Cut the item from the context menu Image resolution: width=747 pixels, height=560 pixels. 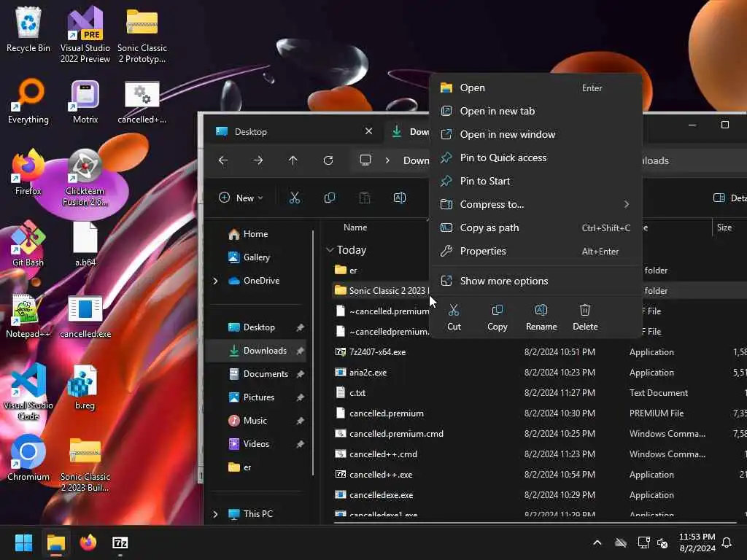click(x=454, y=318)
